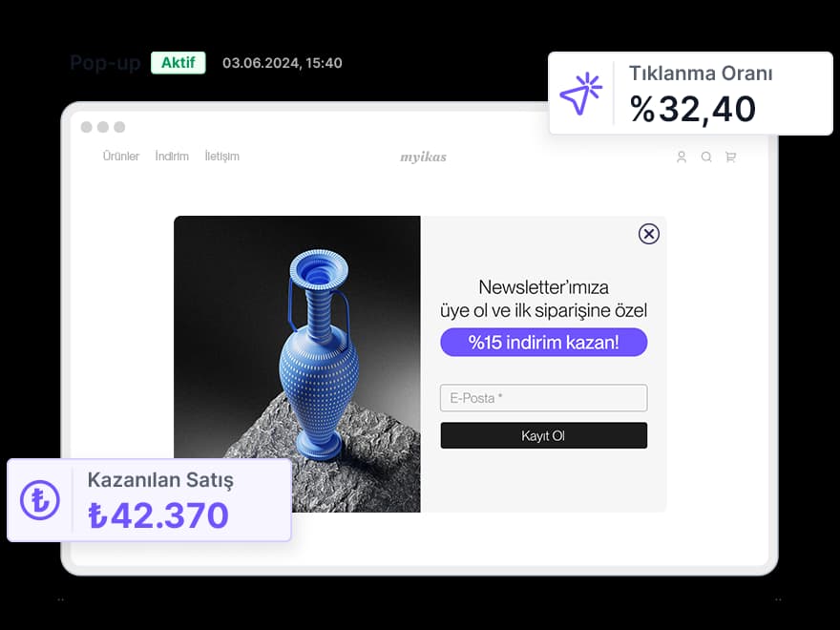Click the myikas store logo

pos(423,157)
